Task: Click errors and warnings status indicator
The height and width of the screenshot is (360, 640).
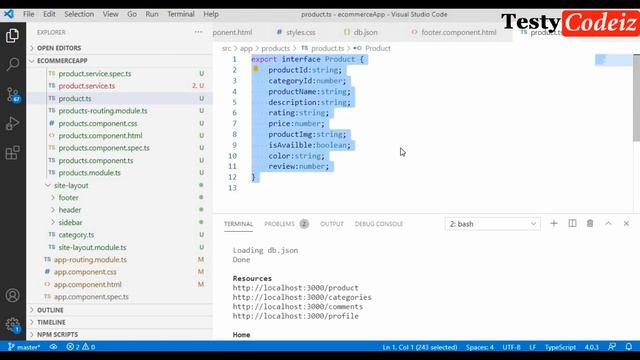Action: click(80, 347)
